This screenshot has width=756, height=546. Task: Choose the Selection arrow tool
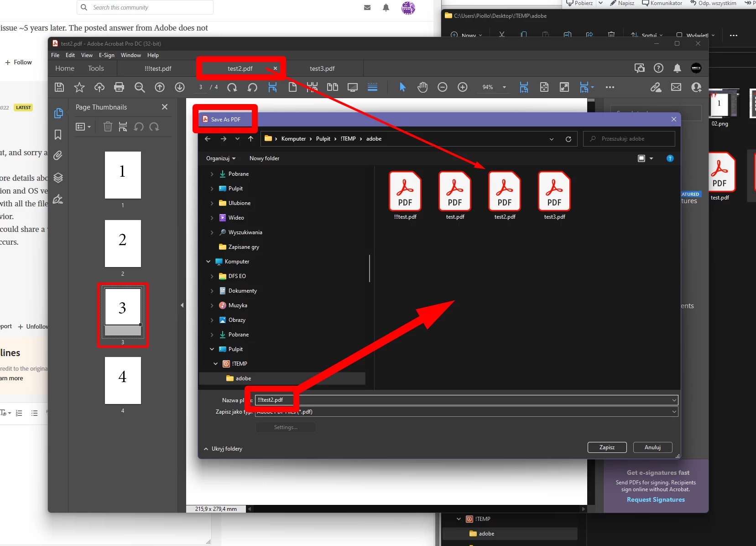[x=402, y=87]
